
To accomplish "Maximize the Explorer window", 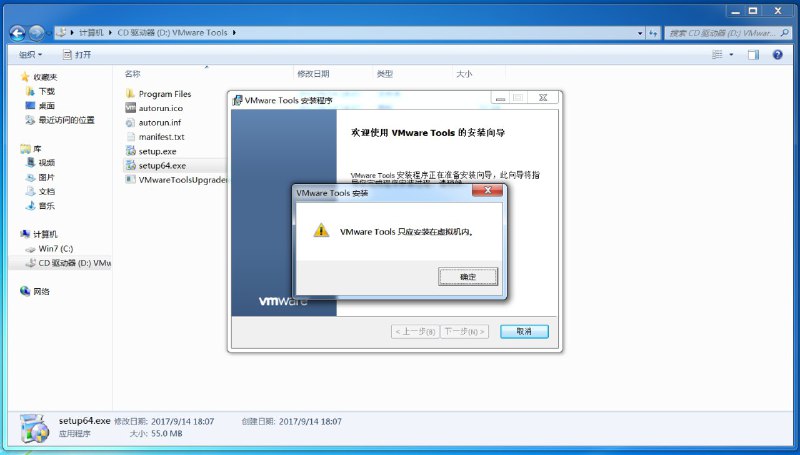I will pos(753,11).
